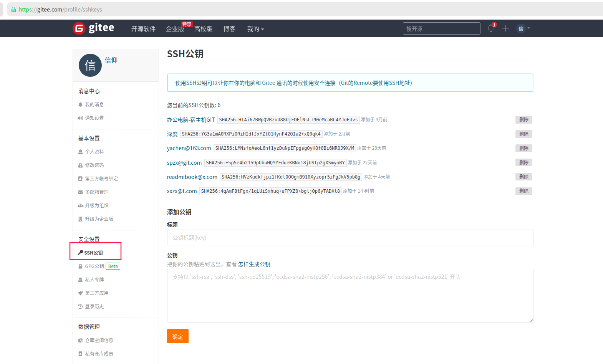Go to 修改密码 page

click(x=94, y=165)
